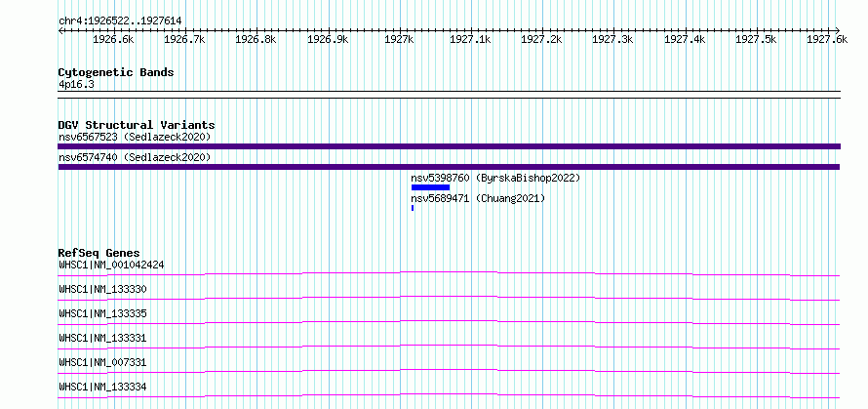Screen dimensions: 868x409
Task: Click the 1926.9k ruler tick label
Action: 327,39
